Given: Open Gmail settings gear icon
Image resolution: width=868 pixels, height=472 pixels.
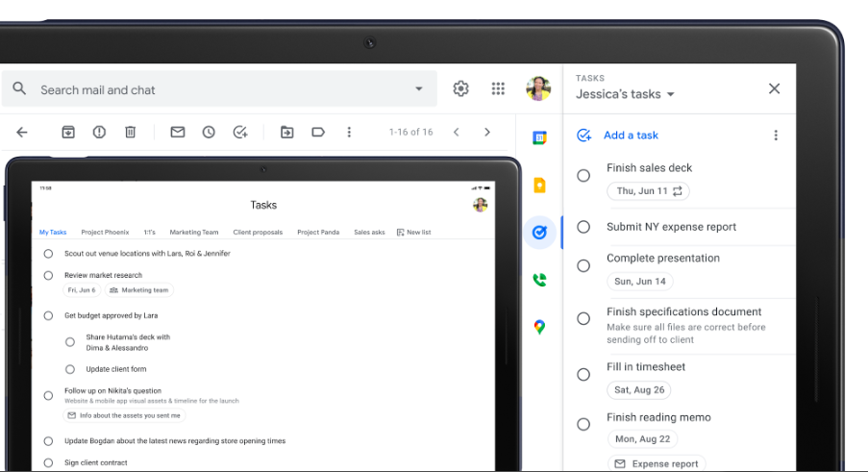Looking at the screenshot, I should 461,88.
